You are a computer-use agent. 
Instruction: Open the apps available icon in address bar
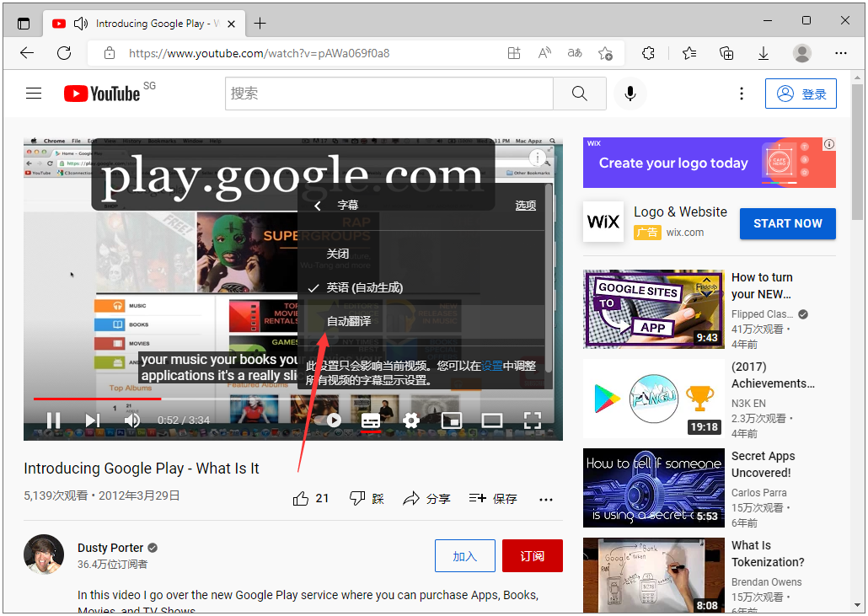(514, 53)
